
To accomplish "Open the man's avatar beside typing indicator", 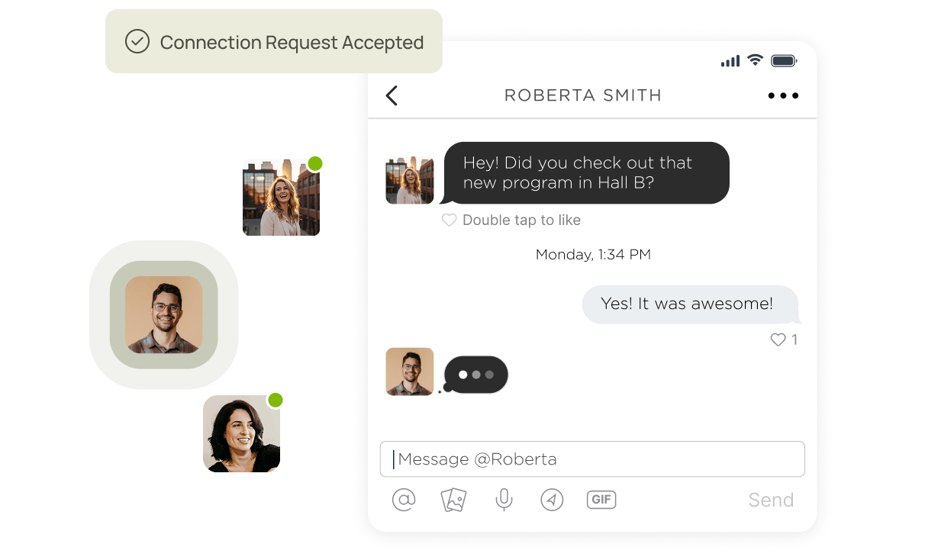I will (410, 372).
